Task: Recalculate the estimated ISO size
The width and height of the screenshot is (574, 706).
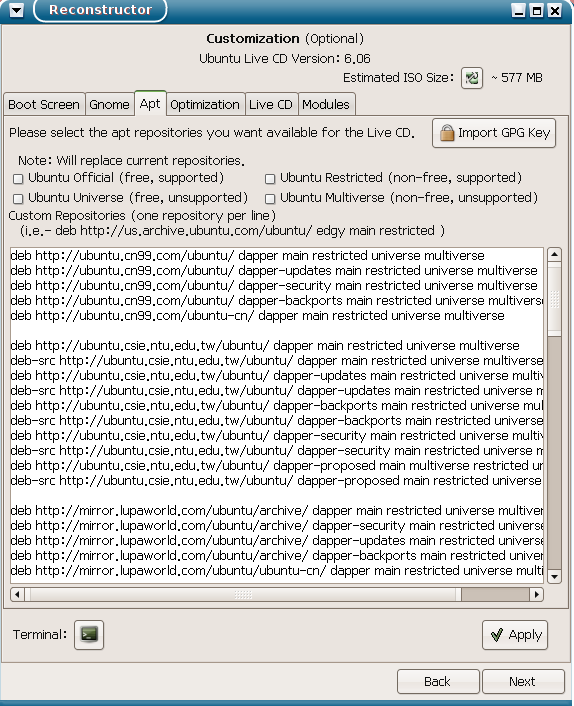Action: pyautogui.click(x=472, y=78)
